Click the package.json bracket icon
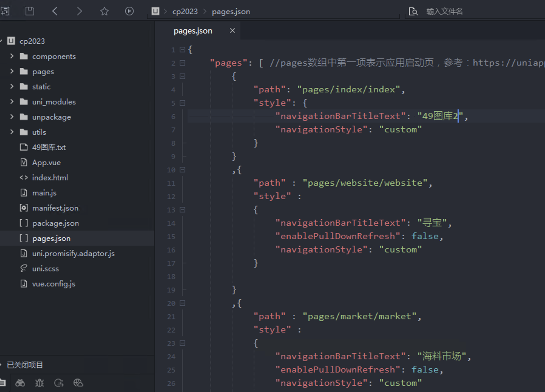Image resolution: width=545 pixels, height=392 pixels. (x=24, y=223)
